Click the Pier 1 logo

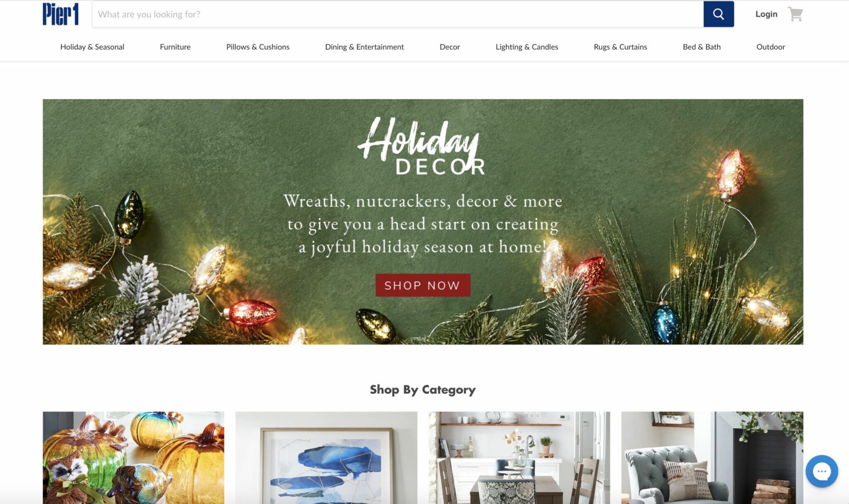(61, 14)
